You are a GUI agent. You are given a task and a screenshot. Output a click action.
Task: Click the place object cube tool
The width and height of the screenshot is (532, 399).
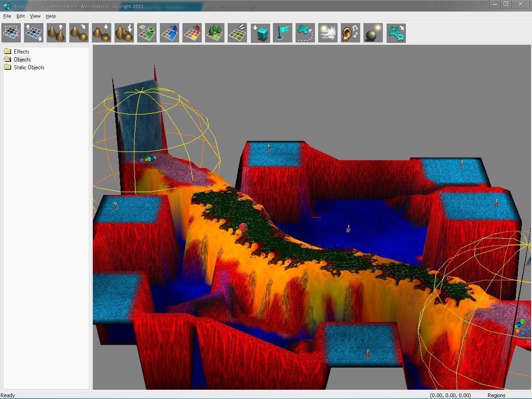260,33
